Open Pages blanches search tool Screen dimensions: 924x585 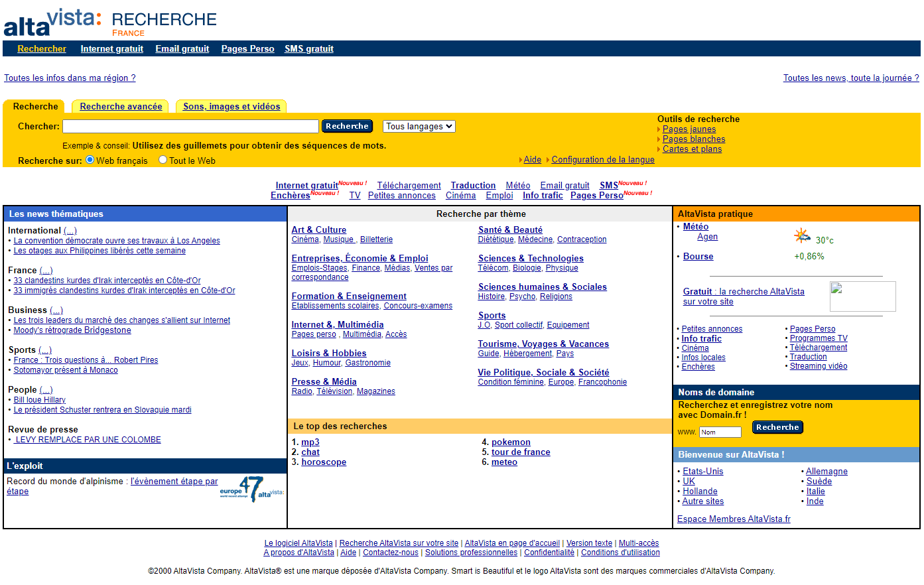click(694, 139)
